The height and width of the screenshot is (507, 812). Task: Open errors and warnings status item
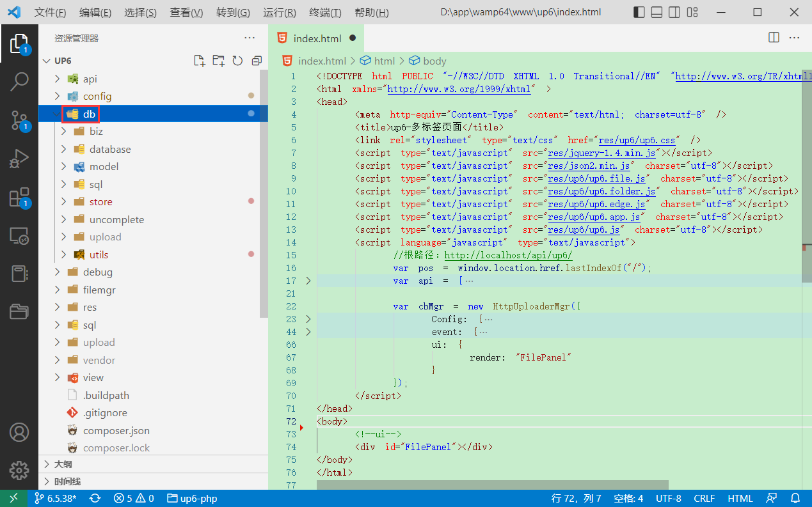[x=134, y=499]
